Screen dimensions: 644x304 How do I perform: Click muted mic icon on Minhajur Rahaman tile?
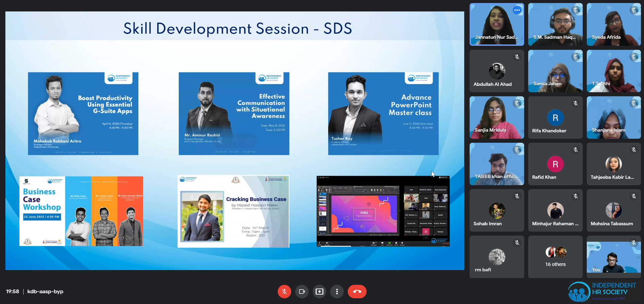(x=576, y=196)
